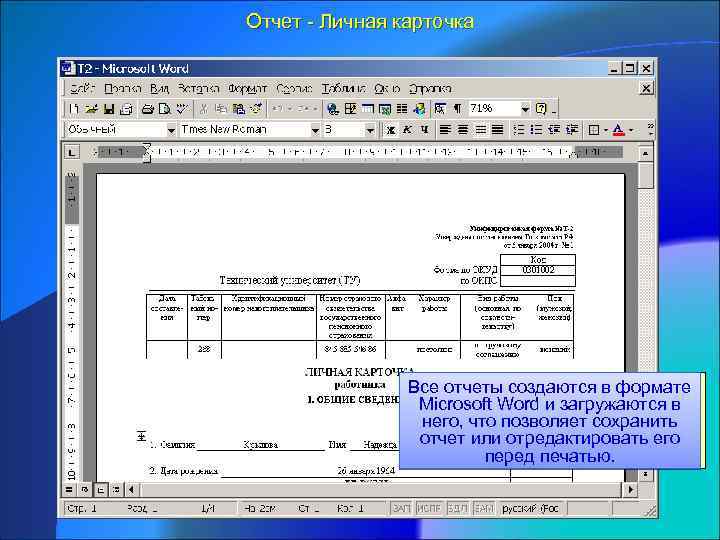This screenshot has width=720, height=540.
Task: Switch to Outline view
Action: (x=116, y=489)
